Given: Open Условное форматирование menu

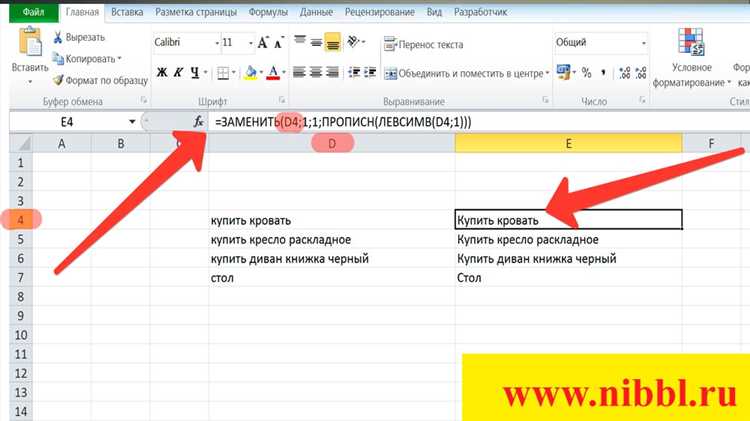Looking at the screenshot, I should (x=691, y=57).
